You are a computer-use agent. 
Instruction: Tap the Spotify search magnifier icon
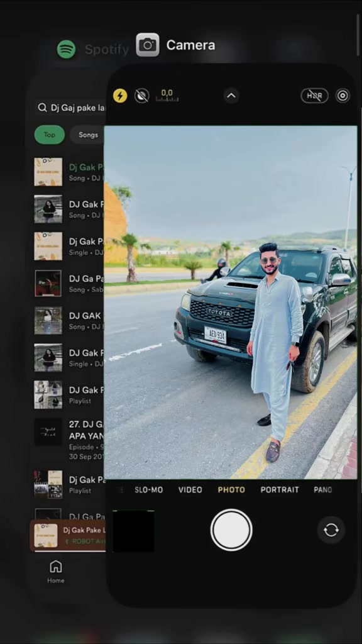click(x=42, y=108)
